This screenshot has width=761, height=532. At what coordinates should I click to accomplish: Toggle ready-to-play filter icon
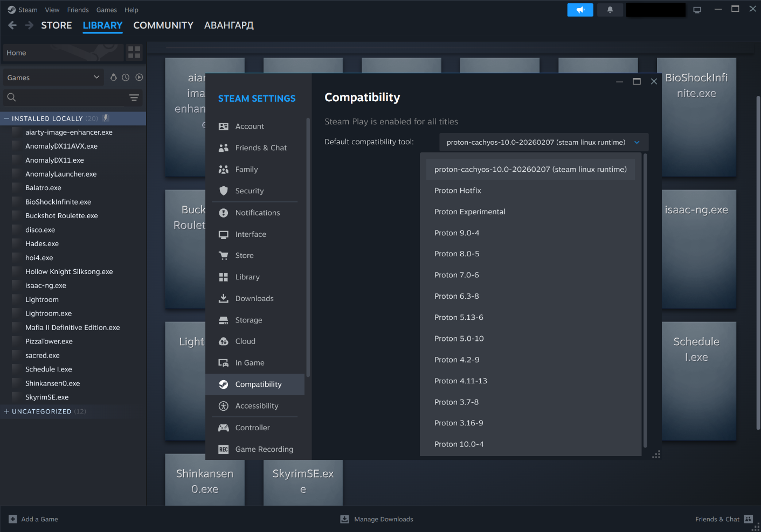click(x=139, y=77)
